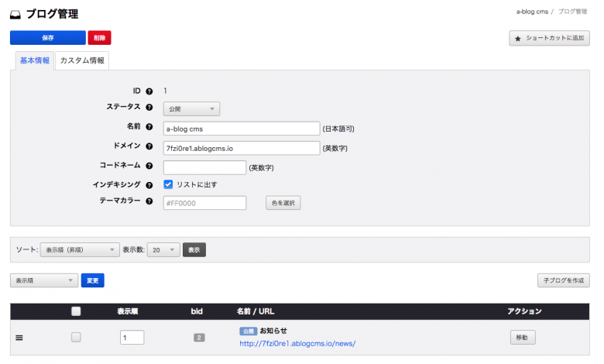Open the ステータス dropdown showing 公開
Image resolution: width=604 pixels, height=364 pixels.
pos(191,109)
